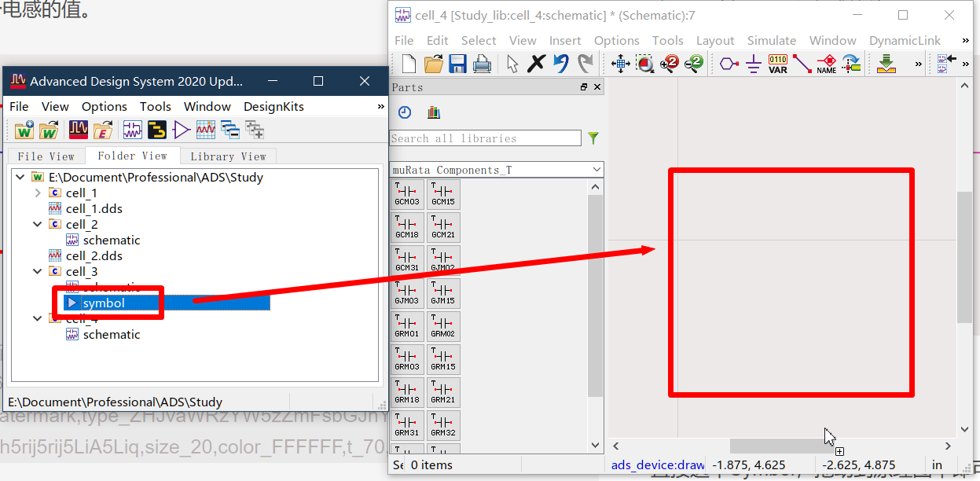This screenshot has width=980, height=481.
Task: Undo last action in schematic
Action: [561, 64]
